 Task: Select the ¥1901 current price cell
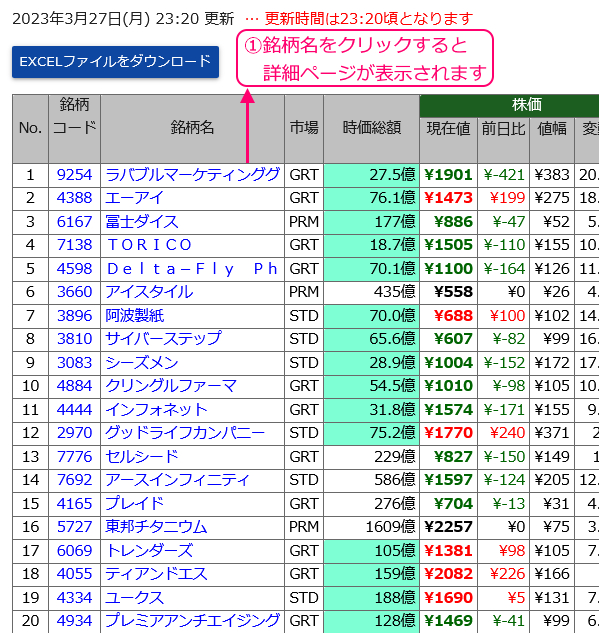[448, 175]
